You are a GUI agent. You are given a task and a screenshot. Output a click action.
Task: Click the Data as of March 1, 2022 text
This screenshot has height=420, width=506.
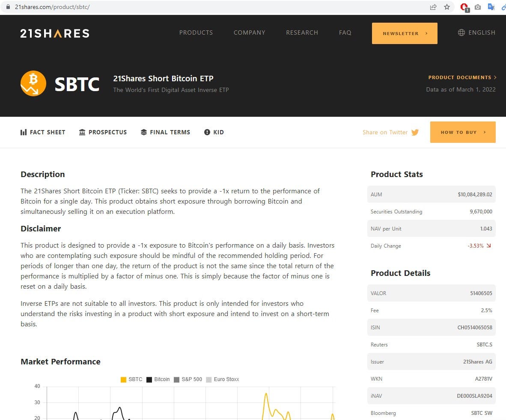click(x=461, y=89)
